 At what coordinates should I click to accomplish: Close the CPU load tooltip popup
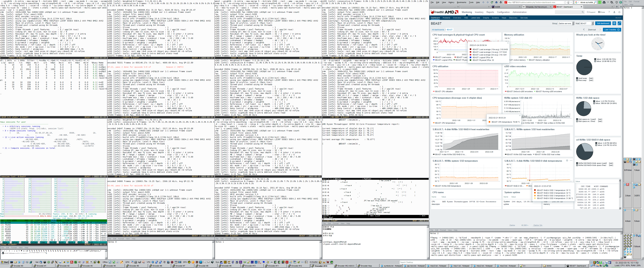508,43
